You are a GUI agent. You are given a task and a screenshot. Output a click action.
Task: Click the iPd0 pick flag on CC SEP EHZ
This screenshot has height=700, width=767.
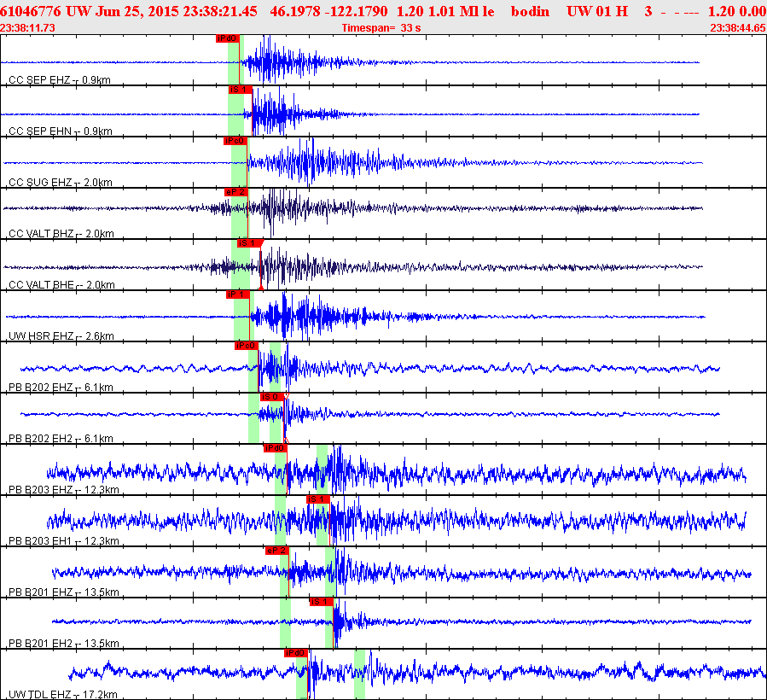point(227,38)
